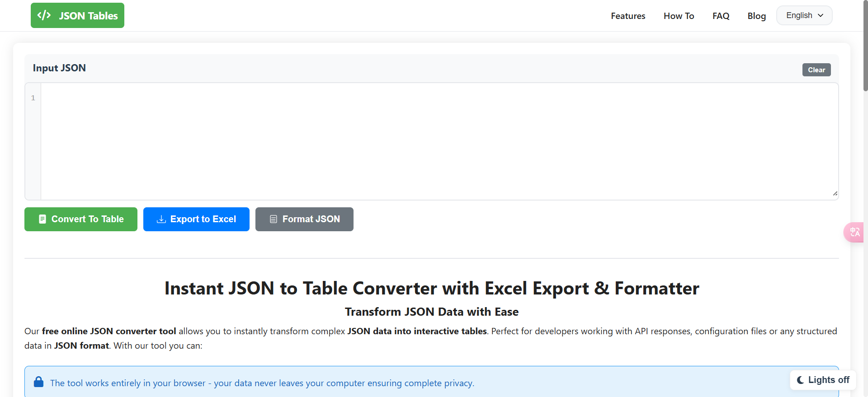868x397 pixels.
Task: Open the pink floating translate icon
Action: coord(854,232)
